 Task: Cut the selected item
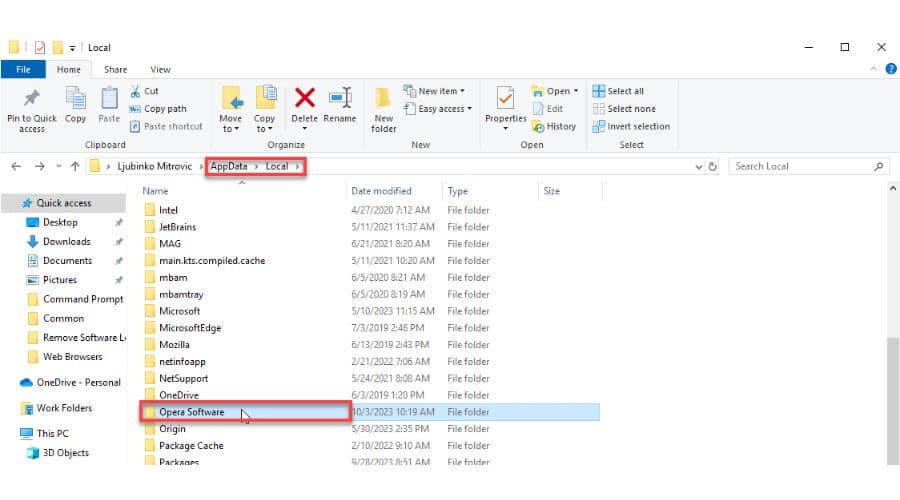(x=144, y=91)
